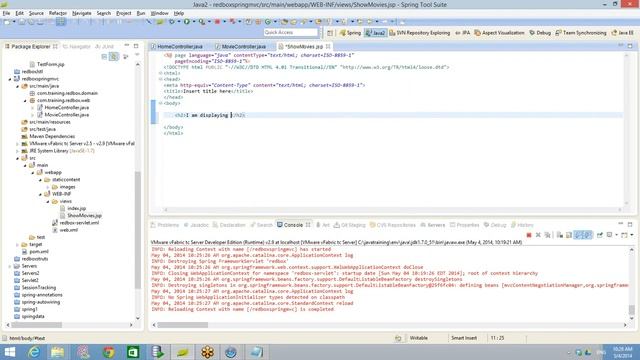Open File Explorer from taskbar
Viewport: 640px width, 360px height.
[x=58, y=352]
